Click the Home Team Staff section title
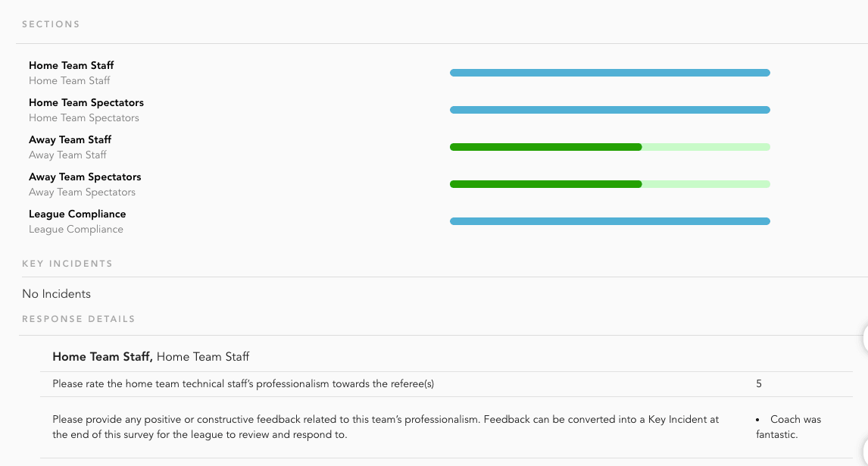Viewport: 868px width, 466px height. point(71,65)
